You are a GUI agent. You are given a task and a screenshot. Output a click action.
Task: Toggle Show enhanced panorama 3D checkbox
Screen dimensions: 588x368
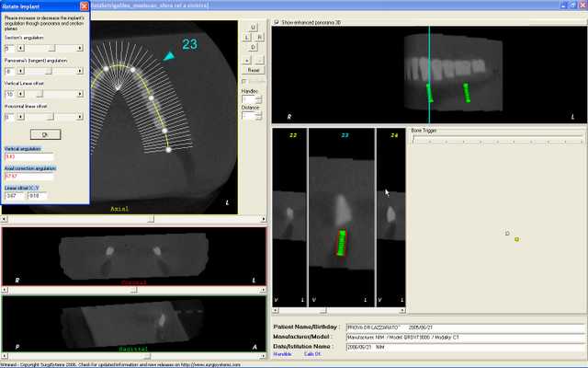(277, 22)
